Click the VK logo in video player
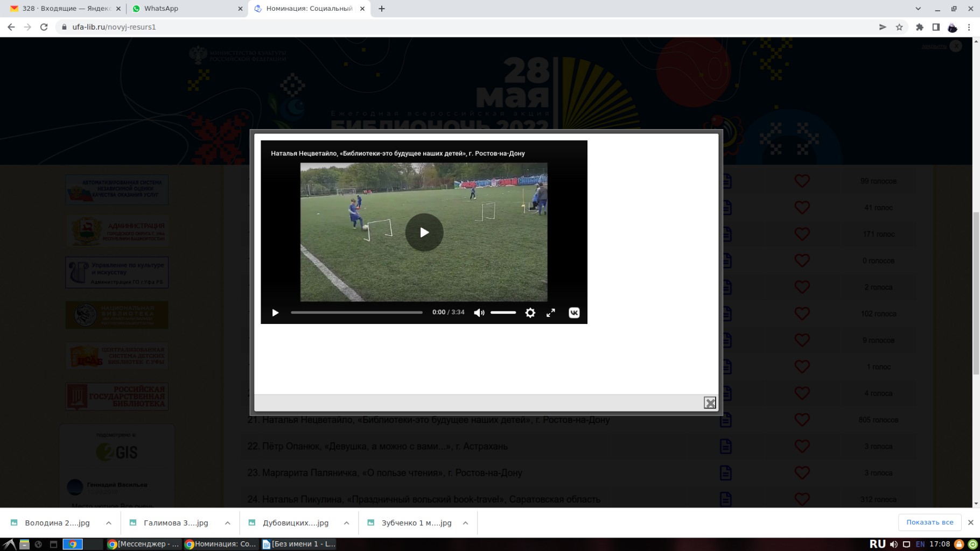The image size is (980, 551). click(574, 313)
